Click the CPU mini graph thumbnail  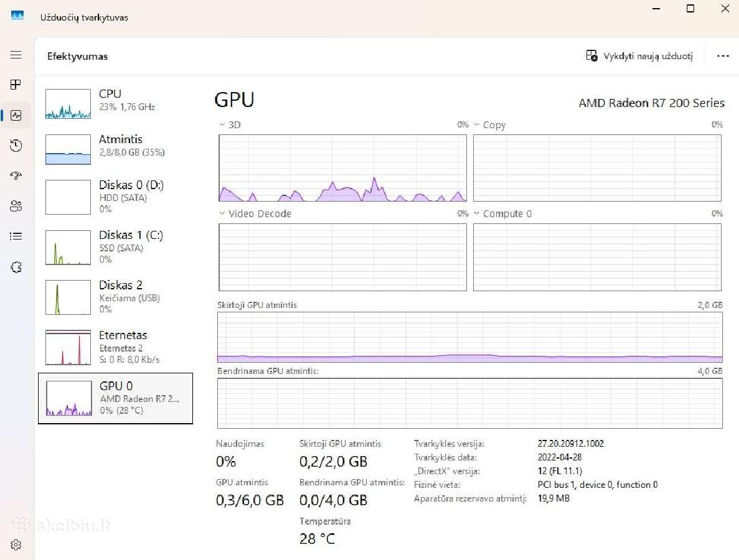click(x=68, y=104)
